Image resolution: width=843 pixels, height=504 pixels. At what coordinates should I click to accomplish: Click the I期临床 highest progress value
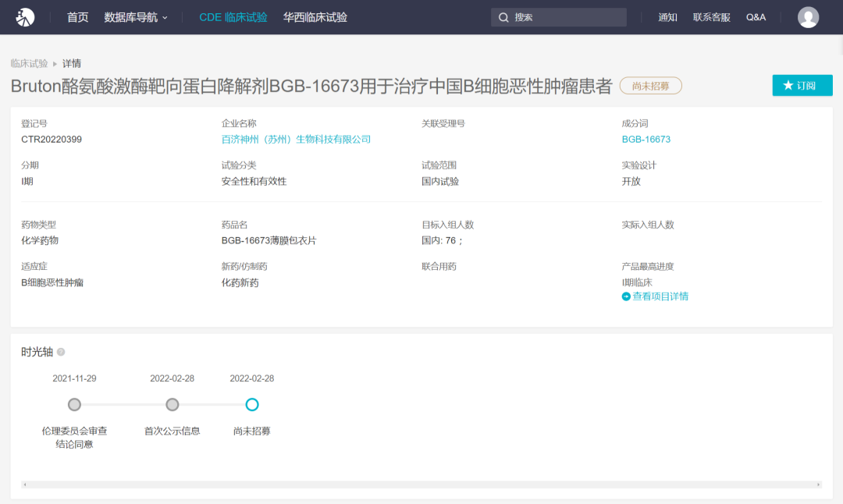[x=637, y=282]
